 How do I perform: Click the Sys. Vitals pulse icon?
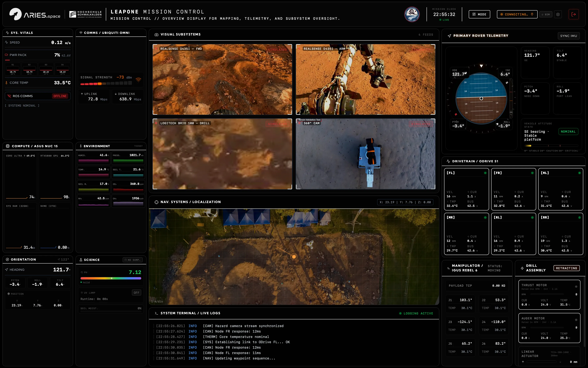(8, 33)
